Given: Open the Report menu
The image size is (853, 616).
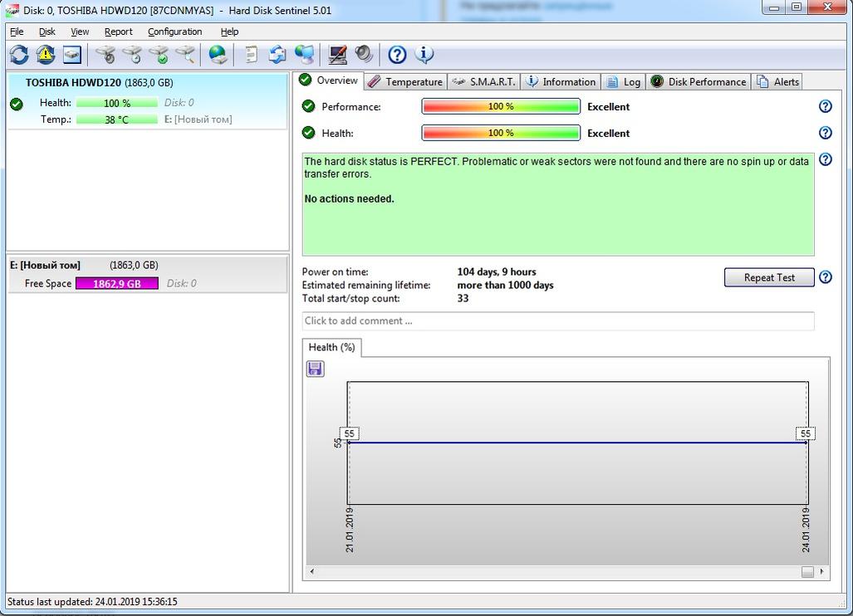Looking at the screenshot, I should 119,32.
